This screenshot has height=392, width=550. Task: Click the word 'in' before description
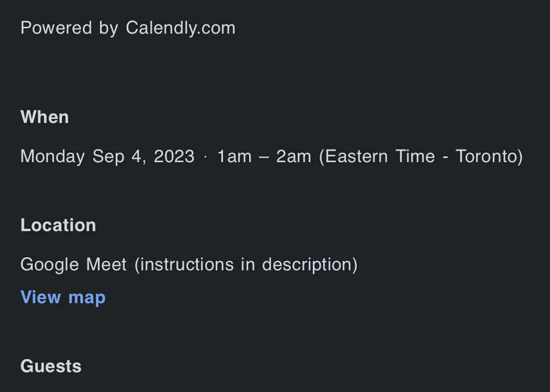[247, 265]
